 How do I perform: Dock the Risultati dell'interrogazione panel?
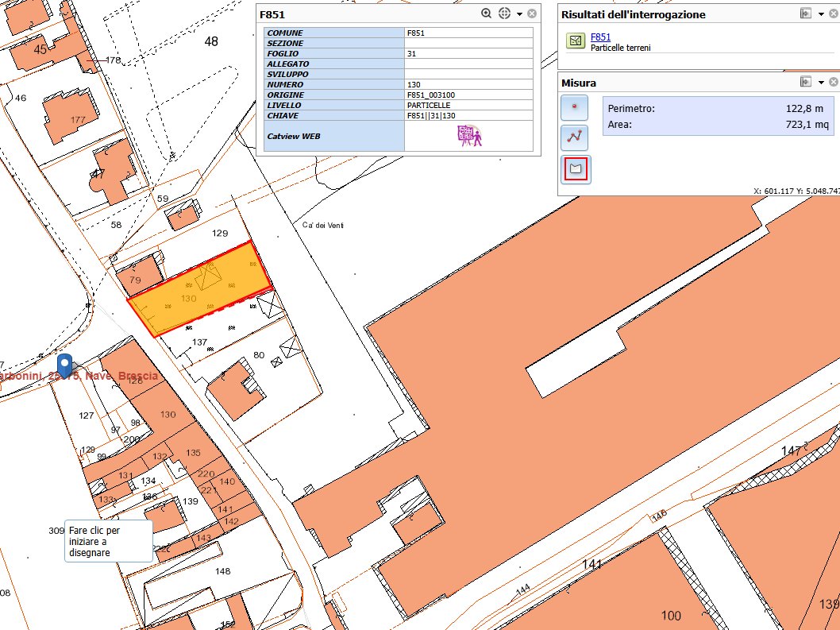click(806, 14)
